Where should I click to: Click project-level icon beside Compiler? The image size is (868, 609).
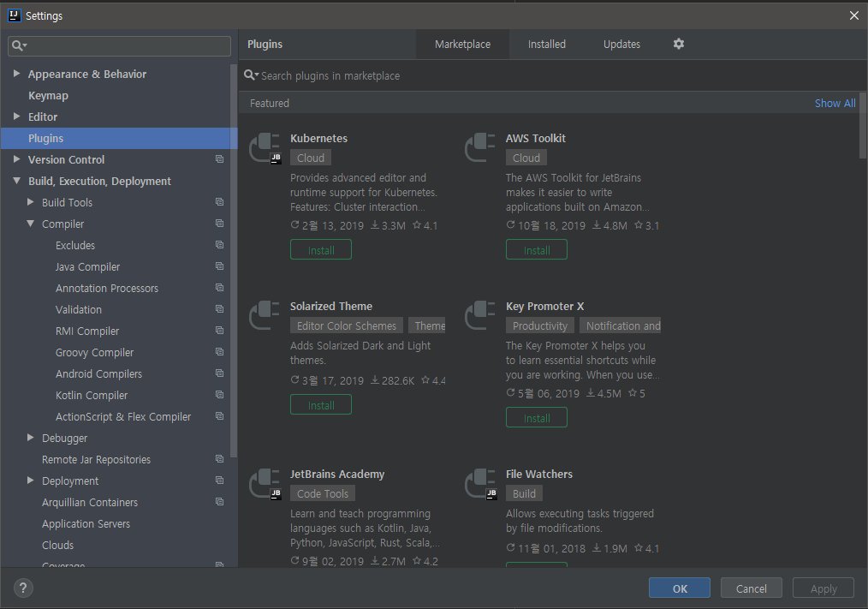pyautogui.click(x=219, y=224)
